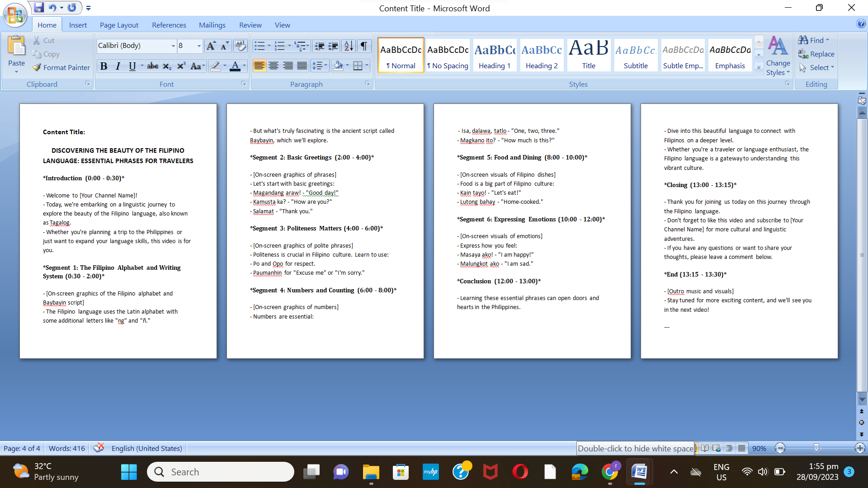Open the font name dropdown
Screen dimensions: 868x488
click(x=173, y=46)
